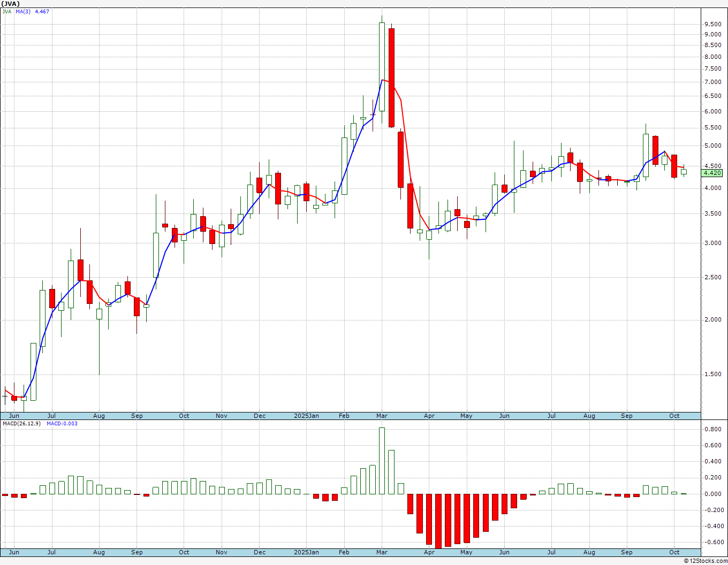Click Mar on the MACD panel time axis

(x=382, y=552)
